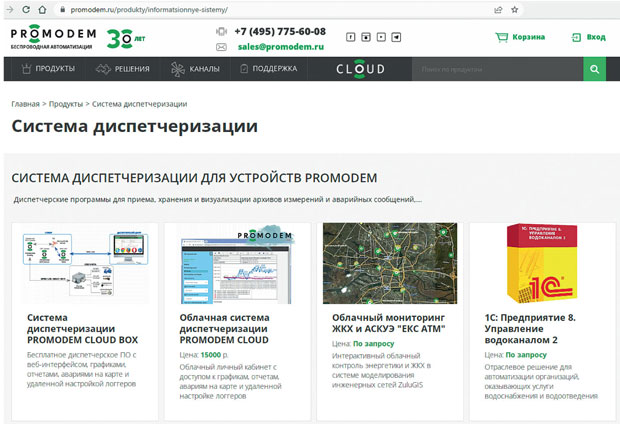Click Система диспетчеризации breadcrumb text
Image resolution: width=620 pixels, height=424 pixels.
click(x=140, y=104)
